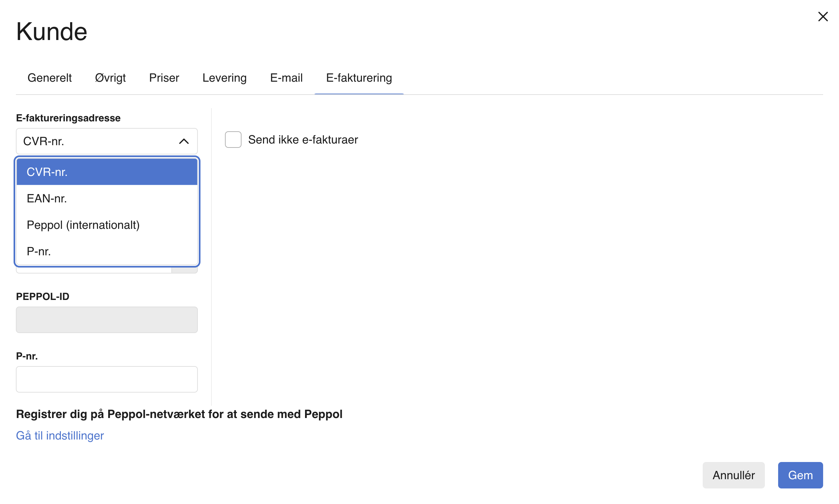Go to the Priser tab

[x=164, y=78]
